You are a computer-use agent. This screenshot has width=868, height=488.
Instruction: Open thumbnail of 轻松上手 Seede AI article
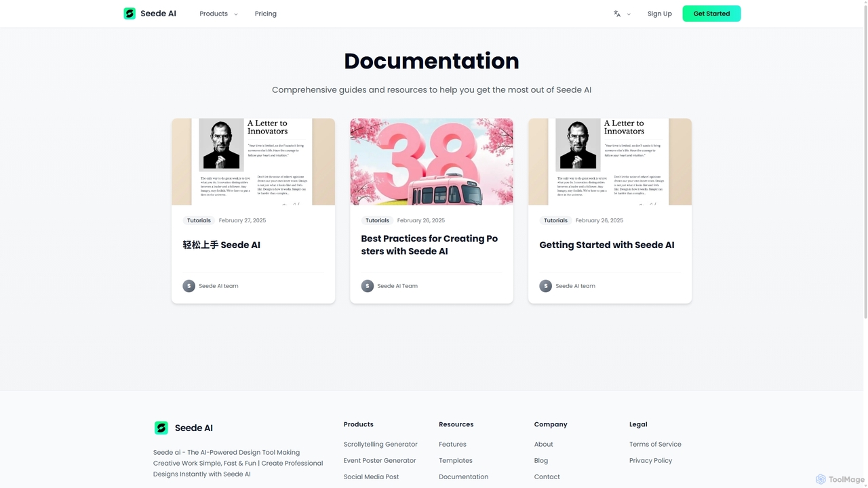(x=253, y=162)
